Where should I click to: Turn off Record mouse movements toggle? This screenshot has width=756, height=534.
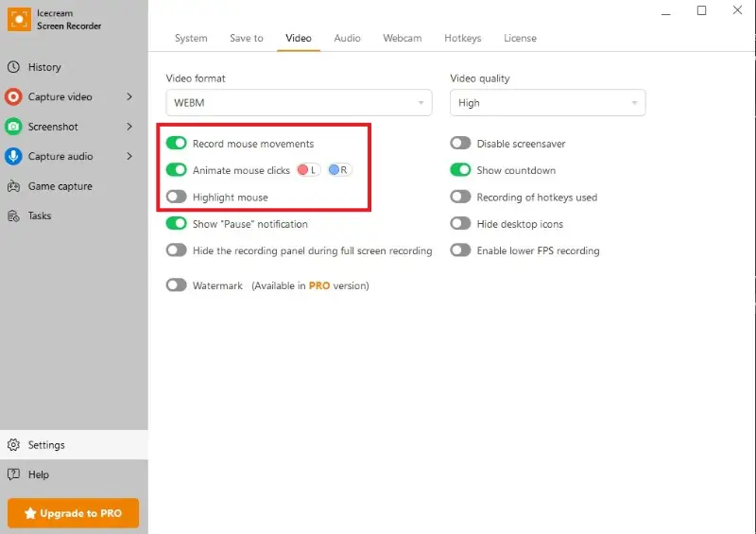[177, 144]
